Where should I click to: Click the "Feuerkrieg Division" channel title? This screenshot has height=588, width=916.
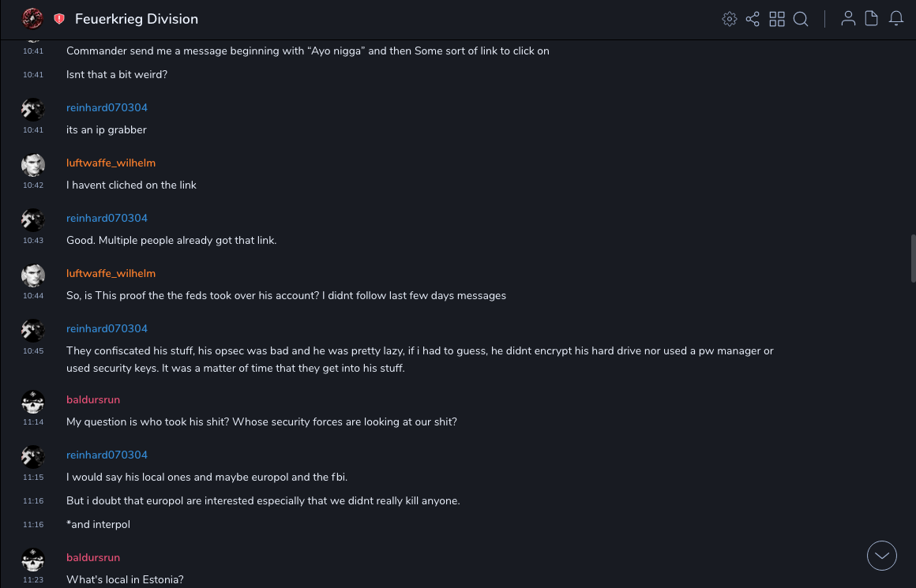(137, 19)
